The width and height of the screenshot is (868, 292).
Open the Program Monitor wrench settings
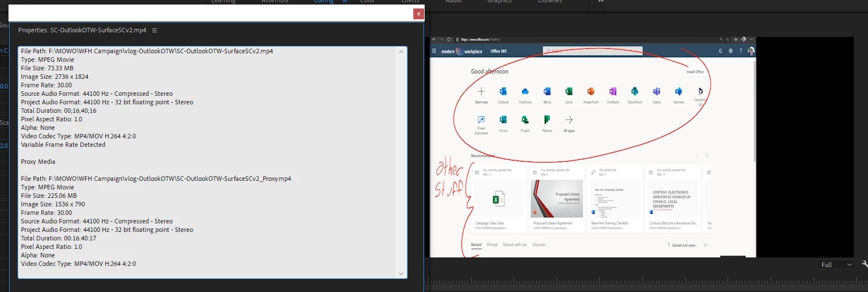point(865,264)
